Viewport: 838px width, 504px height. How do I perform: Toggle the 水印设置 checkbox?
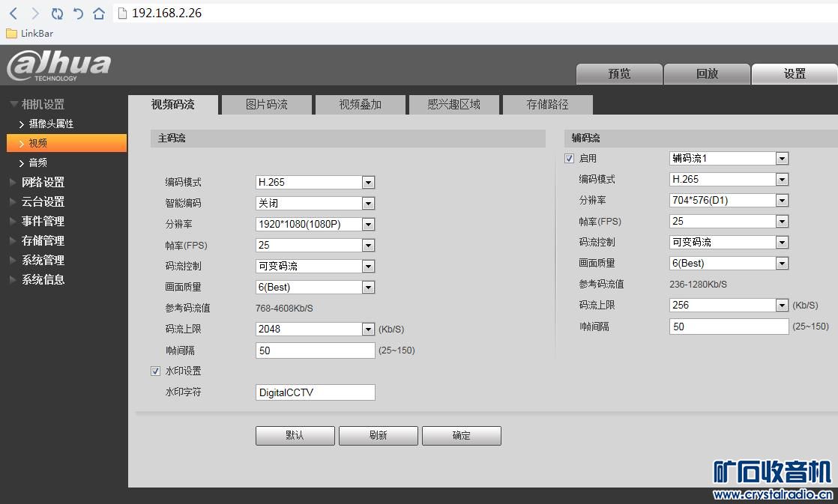tap(155, 371)
